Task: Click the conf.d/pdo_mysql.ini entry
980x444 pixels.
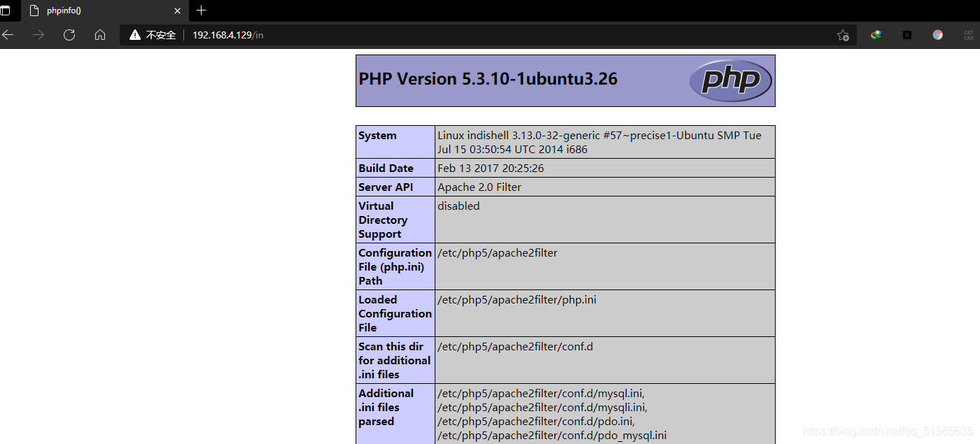Action: [x=552, y=436]
